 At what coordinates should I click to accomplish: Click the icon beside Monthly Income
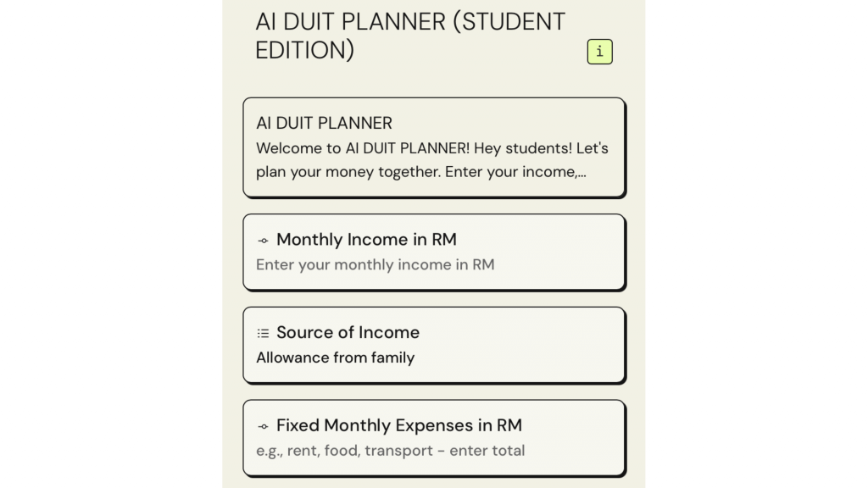[263, 241]
